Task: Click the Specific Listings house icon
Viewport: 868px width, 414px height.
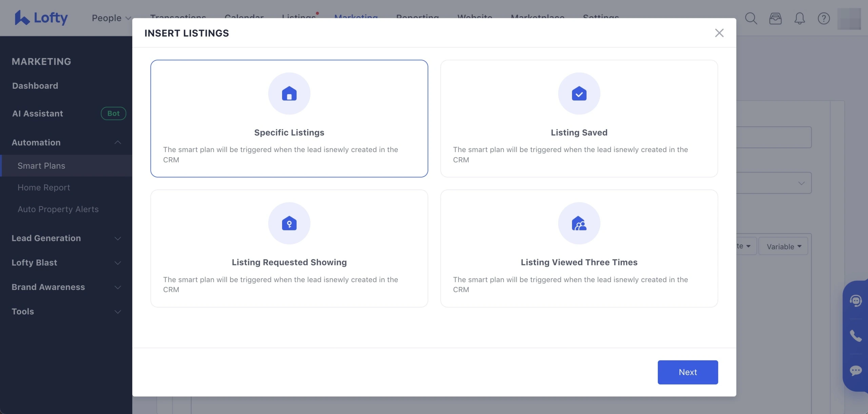Action: click(289, 94)
